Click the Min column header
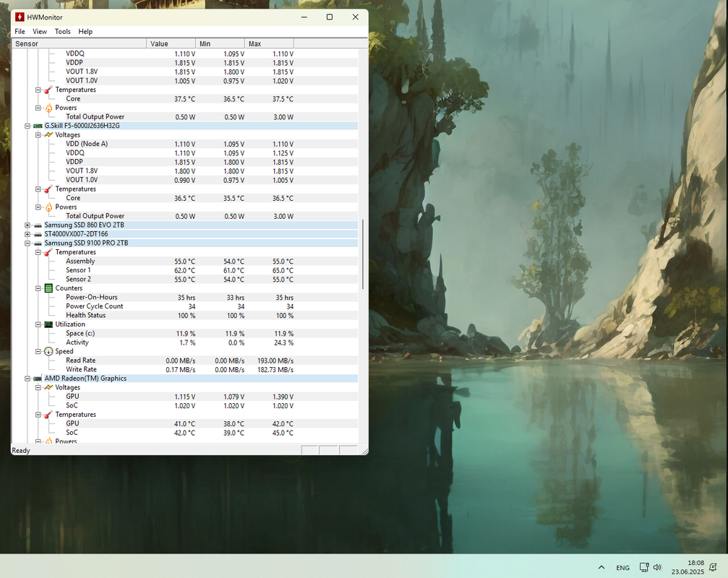 [220, 43]
